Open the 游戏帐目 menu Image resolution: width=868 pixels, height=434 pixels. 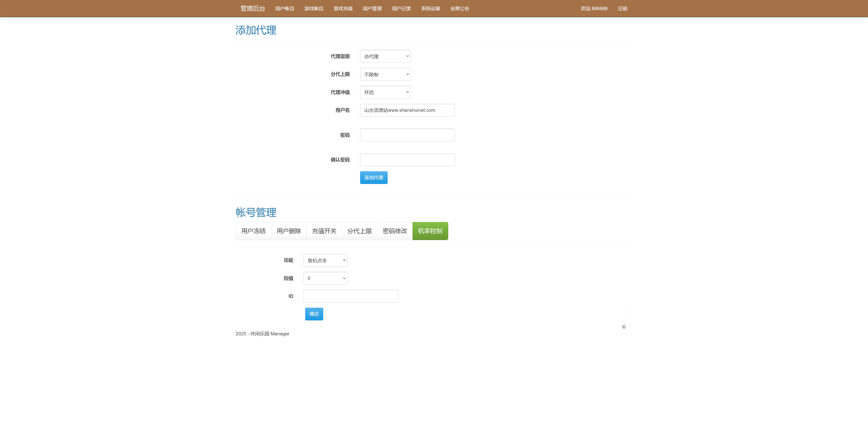click(x=313, y=8)
